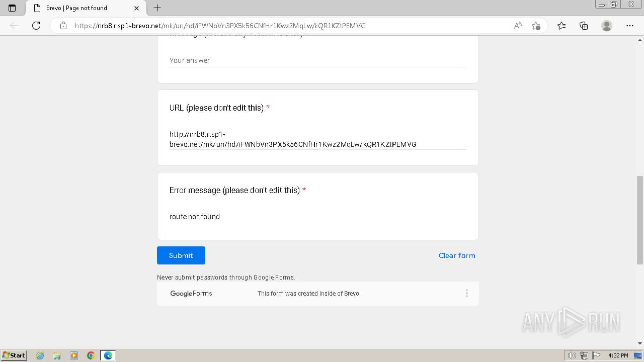Open the Collections panel

[x=584, y=26]
